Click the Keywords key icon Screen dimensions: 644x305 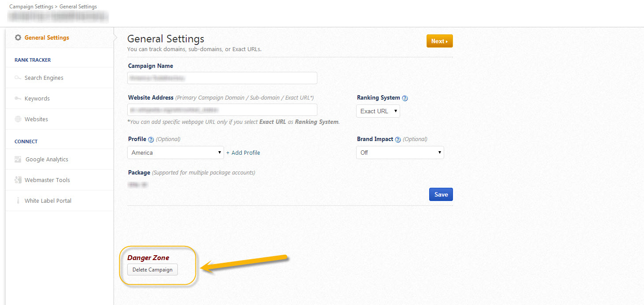coord(18,99)
